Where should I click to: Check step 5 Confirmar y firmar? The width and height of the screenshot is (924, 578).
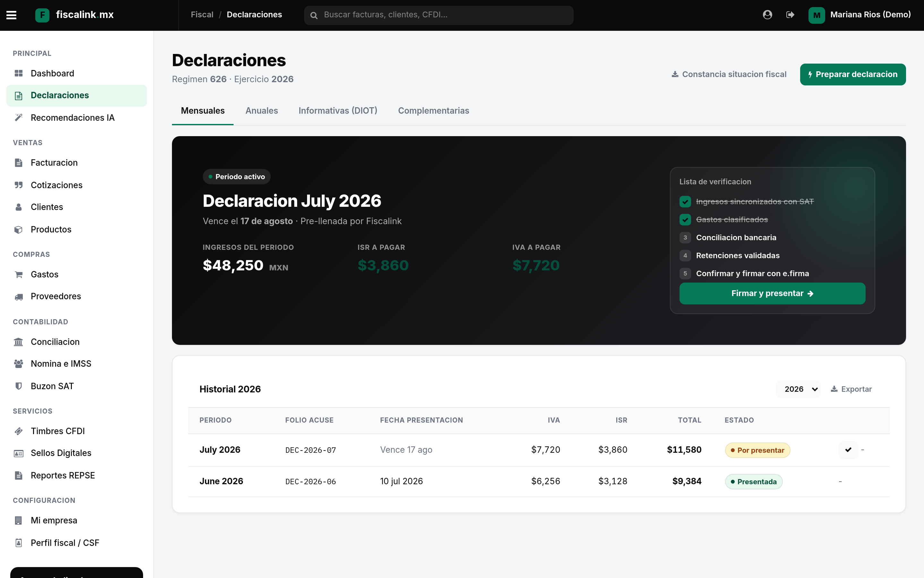[685, 273]
